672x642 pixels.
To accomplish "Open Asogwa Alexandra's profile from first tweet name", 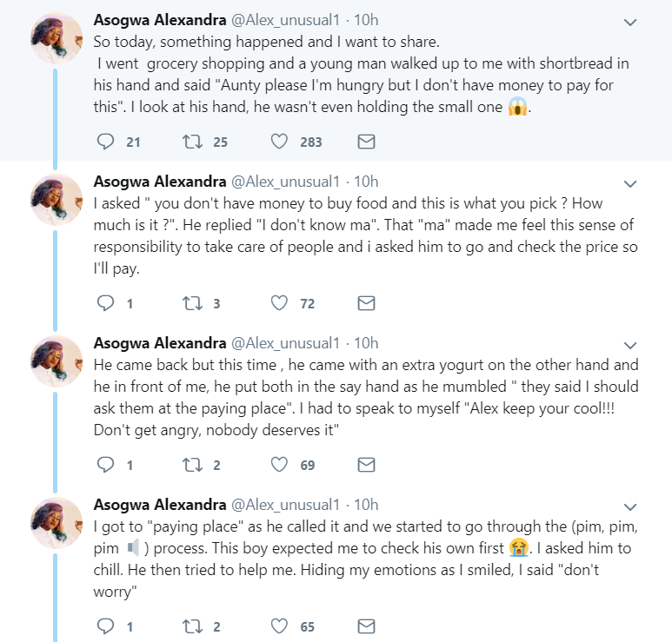I will pyautogui.click(x=157, y=20).
